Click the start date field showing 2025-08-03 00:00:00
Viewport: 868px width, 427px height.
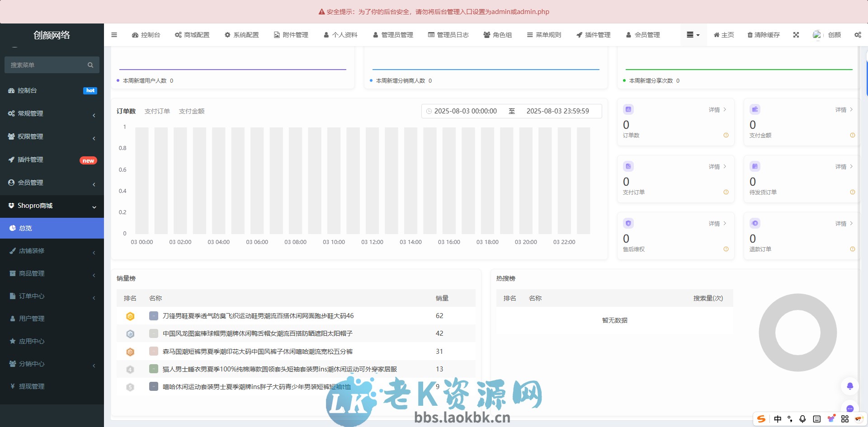point(465,111)
